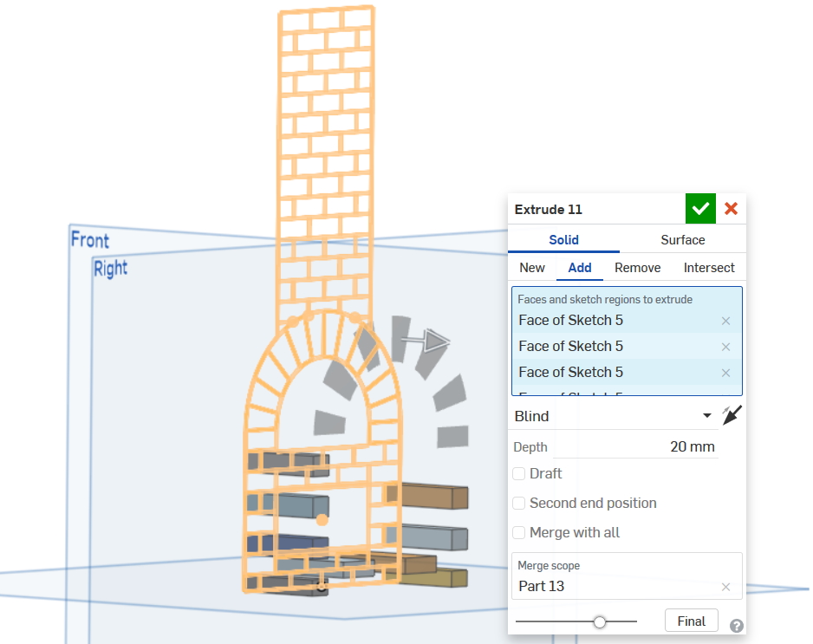Enable the Draft checkbox

[519, 473]
